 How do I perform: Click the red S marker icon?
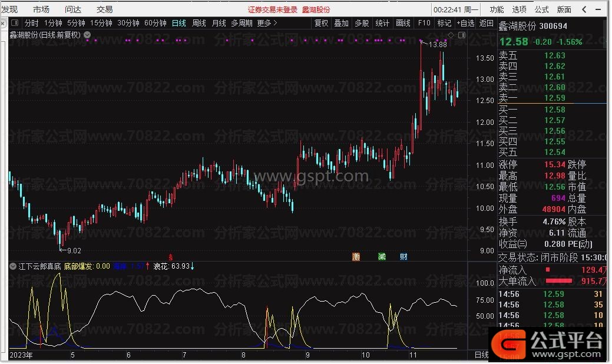pyautogui.click(x=171, y=257)
